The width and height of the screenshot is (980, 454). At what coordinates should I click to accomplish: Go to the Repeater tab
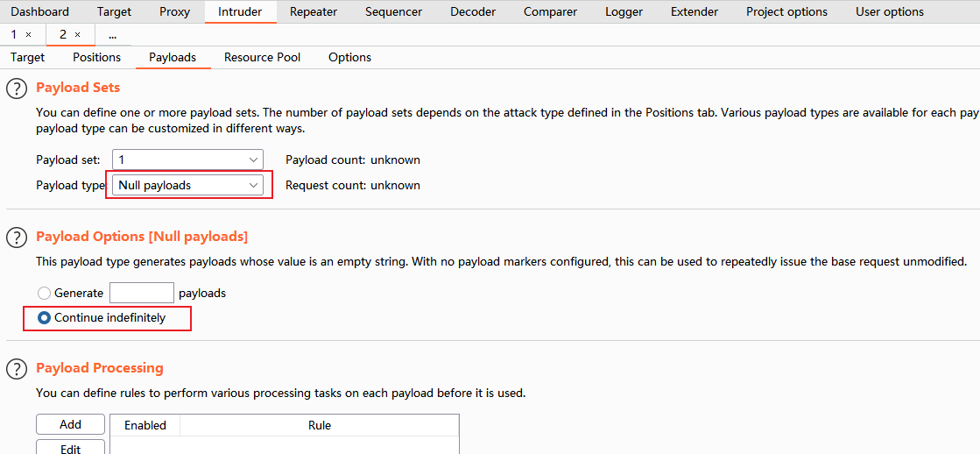coord(314,12)
